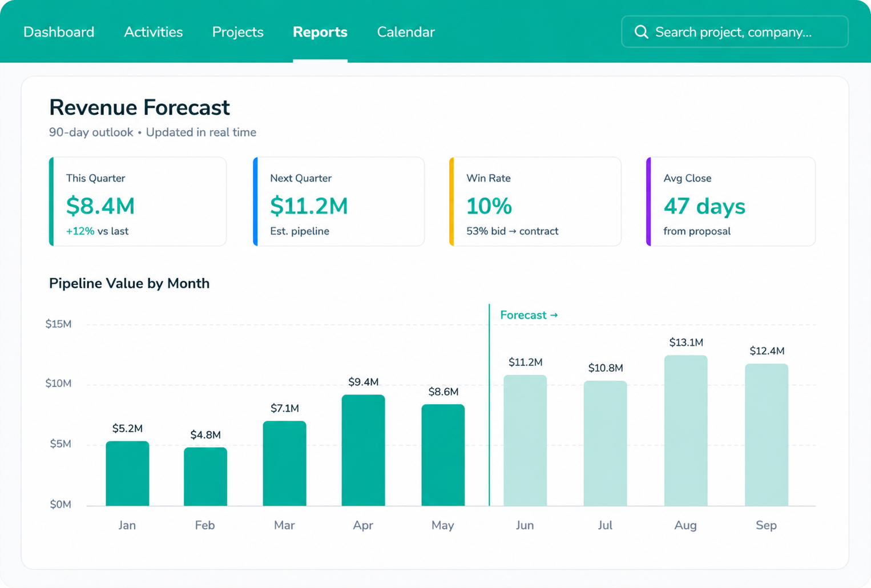This screenshot has height=588, width=871.
Task: Focus the Search project, company field
Action: [x=735, y=32]
